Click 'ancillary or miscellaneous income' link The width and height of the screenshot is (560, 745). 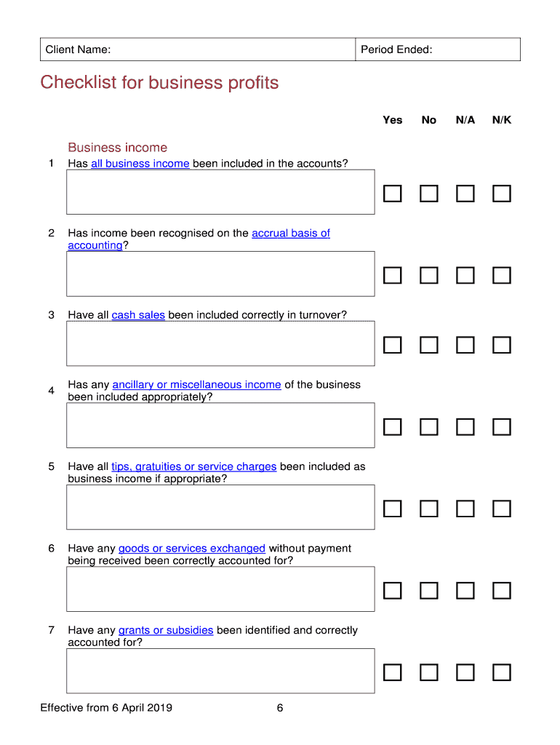click(196, 385)
